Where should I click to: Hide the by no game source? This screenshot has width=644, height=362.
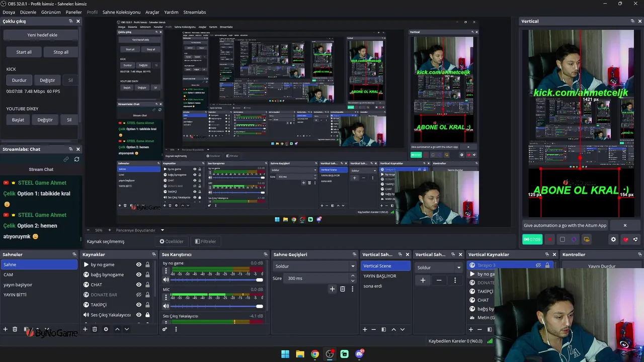pos(139,264)
